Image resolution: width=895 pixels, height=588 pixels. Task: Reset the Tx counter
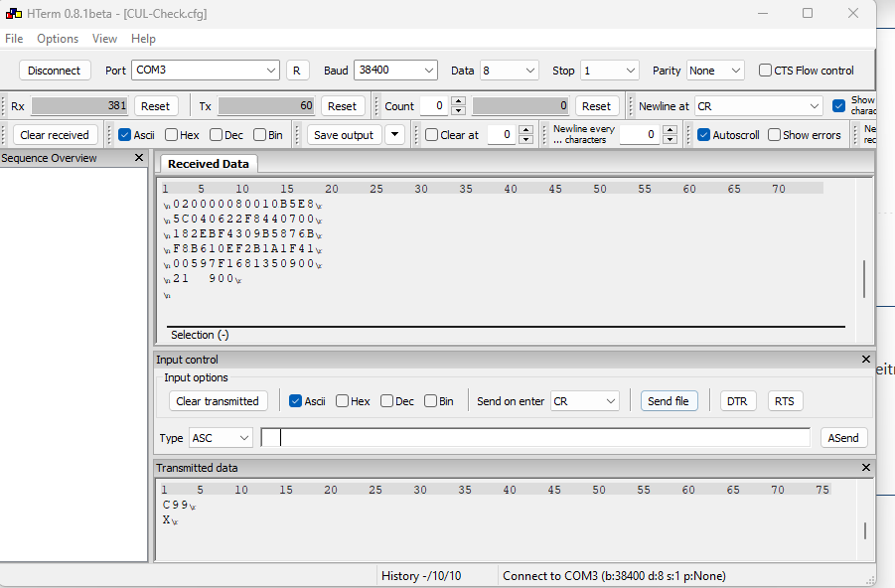click(x=342, y=106)
